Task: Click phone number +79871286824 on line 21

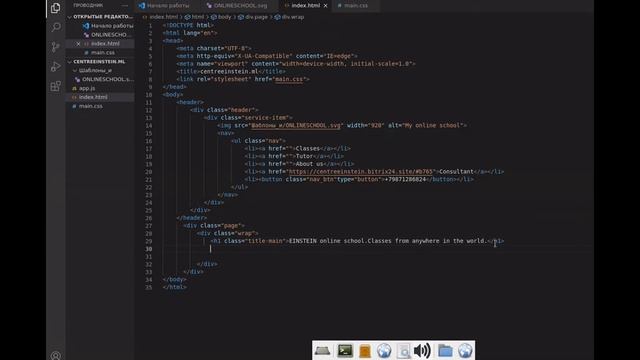Action: pos(405,180)
